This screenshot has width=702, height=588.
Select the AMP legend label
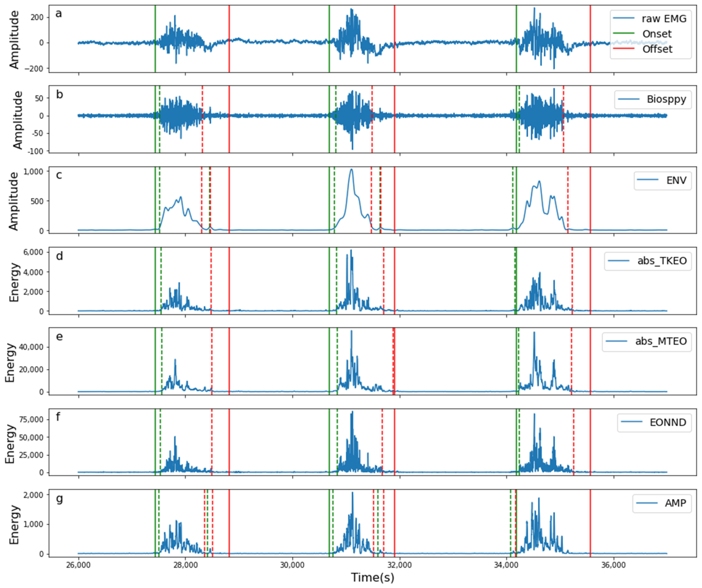pyautogui.click(x=675, y=503)
